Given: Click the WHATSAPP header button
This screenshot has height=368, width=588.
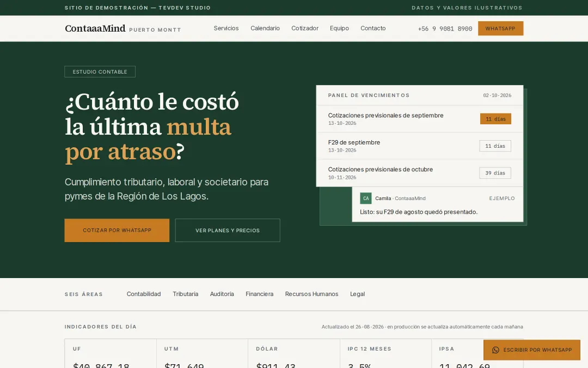Looking at the screenshot, I should (x=501, y=28).
